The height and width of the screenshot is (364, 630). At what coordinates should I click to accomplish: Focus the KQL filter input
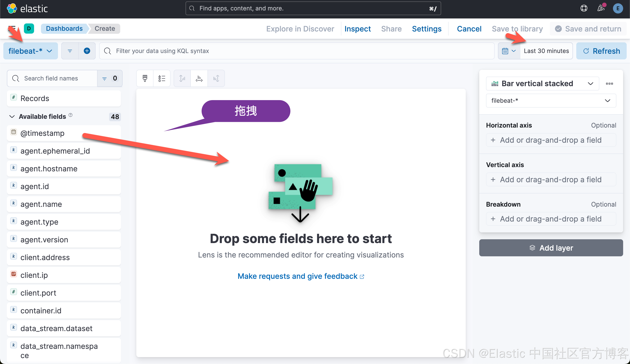click(297, 51)
